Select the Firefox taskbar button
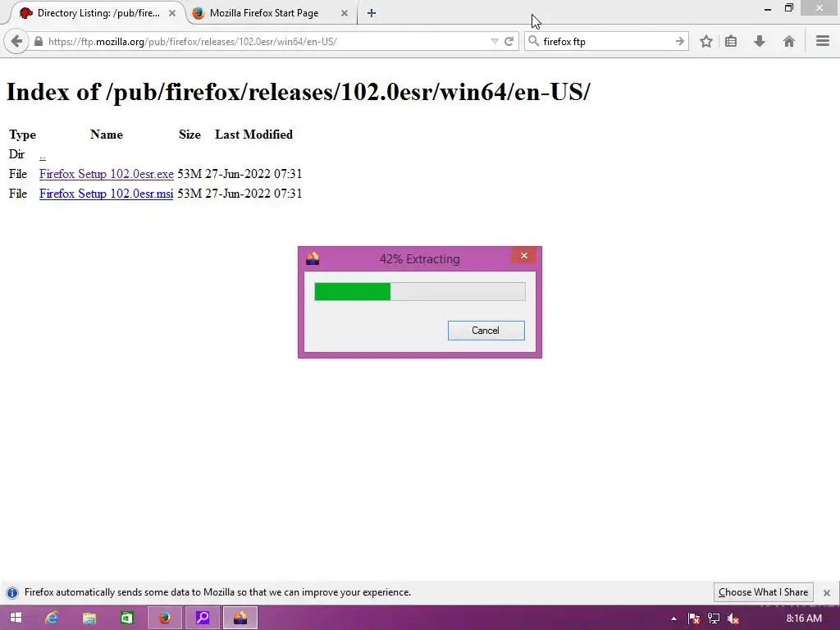The width and height of the screenshot is (840, 630). coord(165,618)
